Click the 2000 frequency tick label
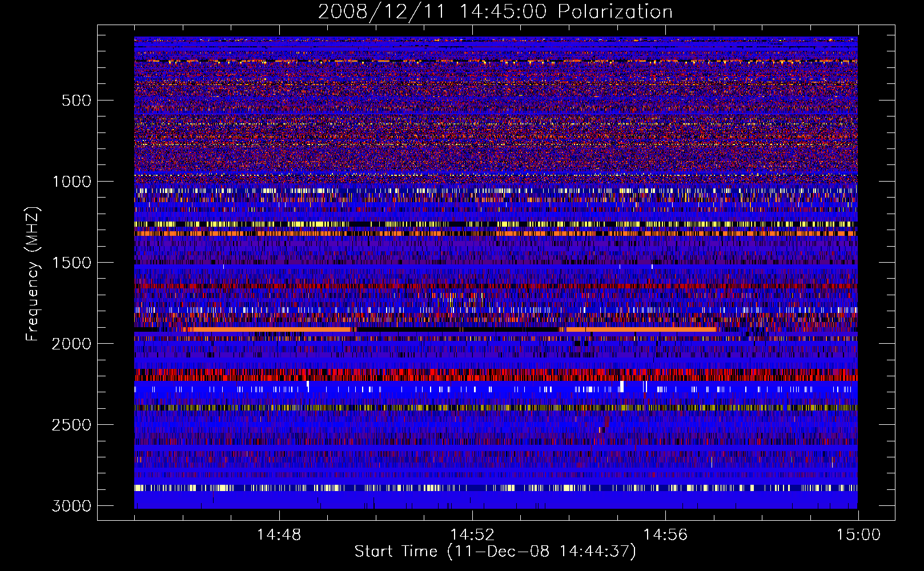This screenshot has width=924, height=571. pyautogui.click(x=72, y=344)
